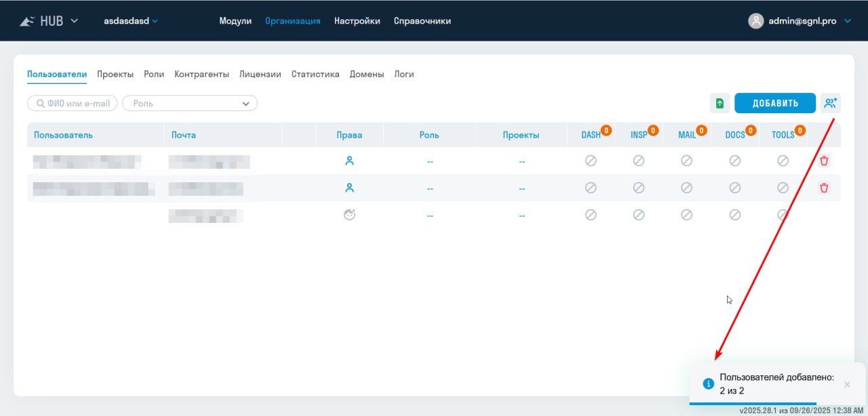Toggle DOCS access in the third row
868x416 pixels.
pyautogui.click(x=735, y=215)
